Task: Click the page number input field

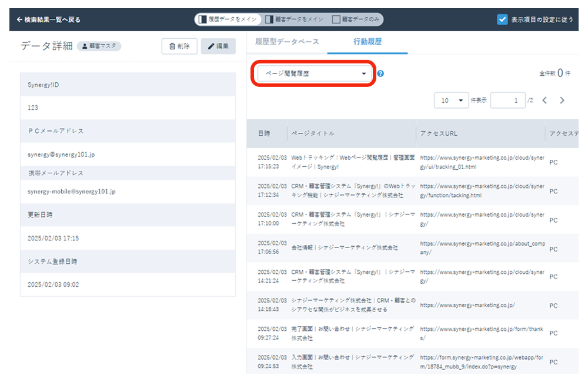Action: pos(507,100)
